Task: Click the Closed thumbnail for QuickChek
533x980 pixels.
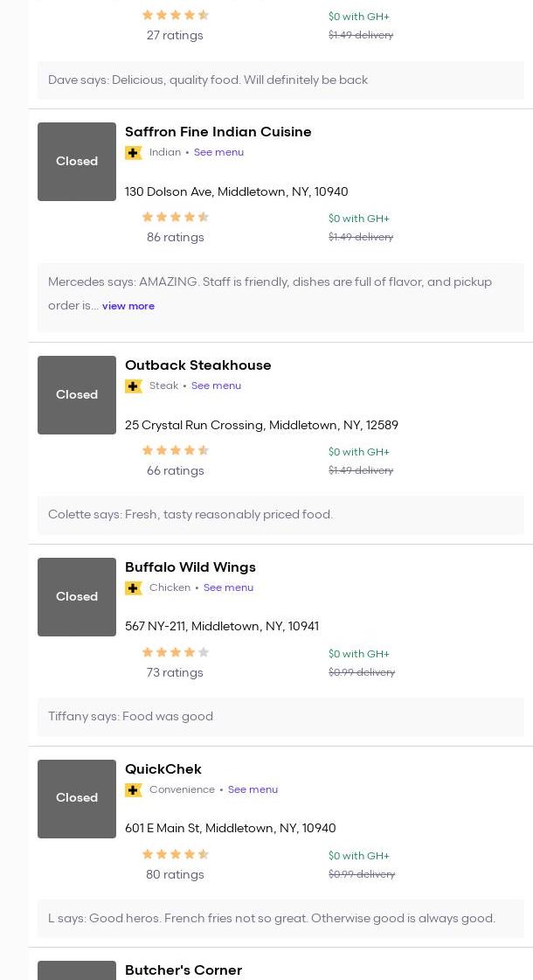Action: 77,798
